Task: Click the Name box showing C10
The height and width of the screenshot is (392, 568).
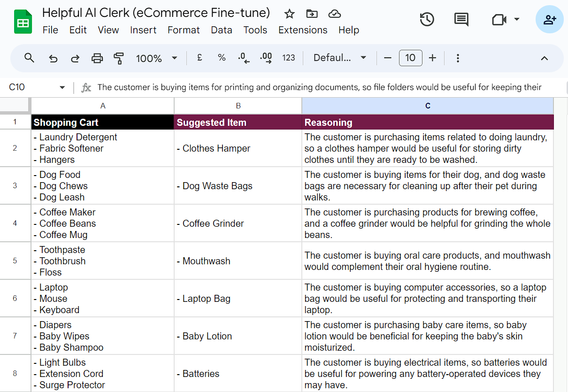Action: tap(31, 87)
